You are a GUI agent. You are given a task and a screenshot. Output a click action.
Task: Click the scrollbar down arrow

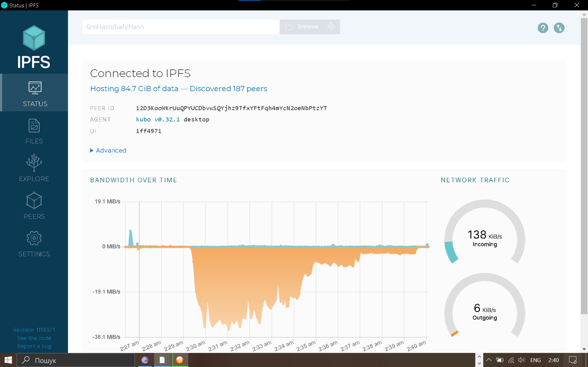point(584,349)
